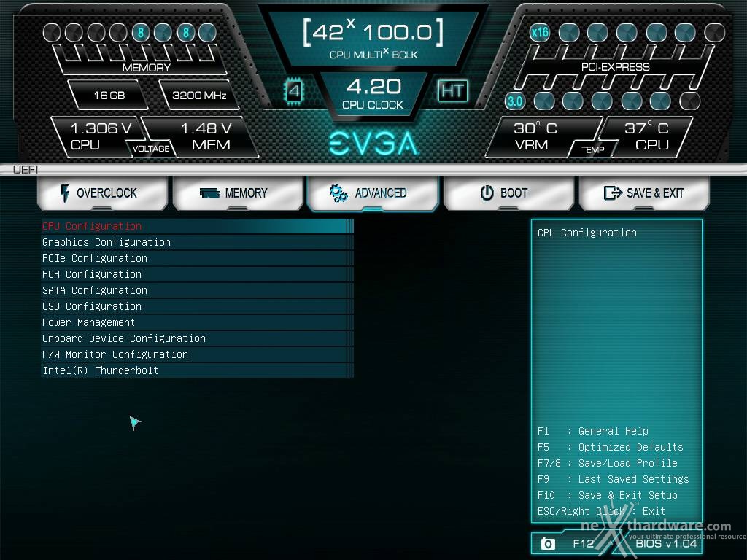The width and height of the screenshot is (747, 560).
Task: Open H/W Monitor Configuration
Action: tap(197, 354)
